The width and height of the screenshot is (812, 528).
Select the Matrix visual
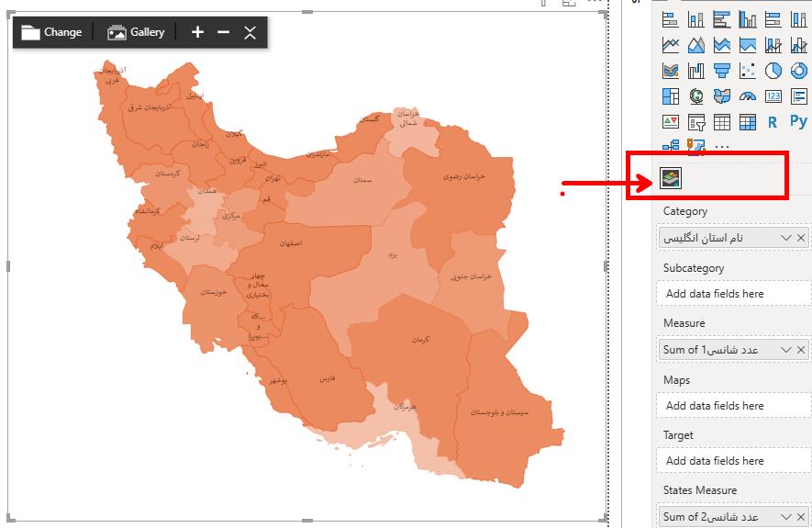click(x=747, y=122)
